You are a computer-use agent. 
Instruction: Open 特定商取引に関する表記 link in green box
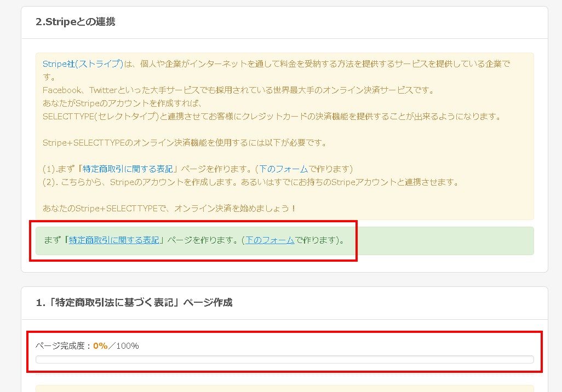click(x=114, y=240)
